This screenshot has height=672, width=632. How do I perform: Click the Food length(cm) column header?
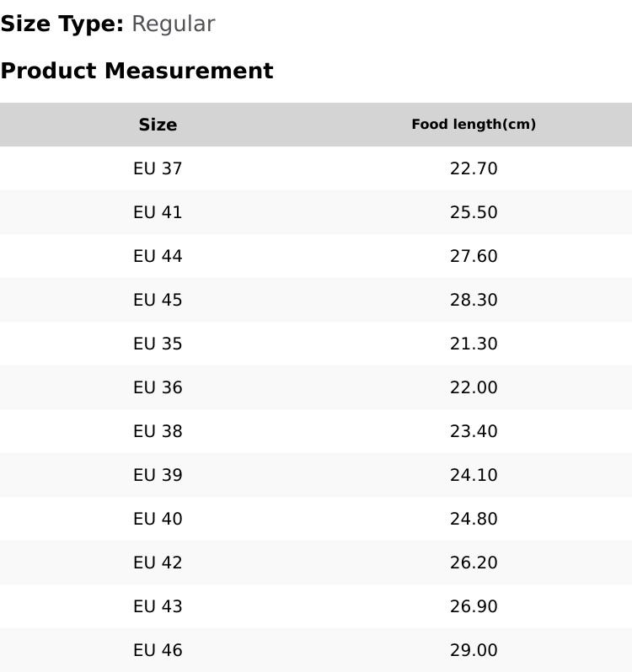(x=474, y=125)
